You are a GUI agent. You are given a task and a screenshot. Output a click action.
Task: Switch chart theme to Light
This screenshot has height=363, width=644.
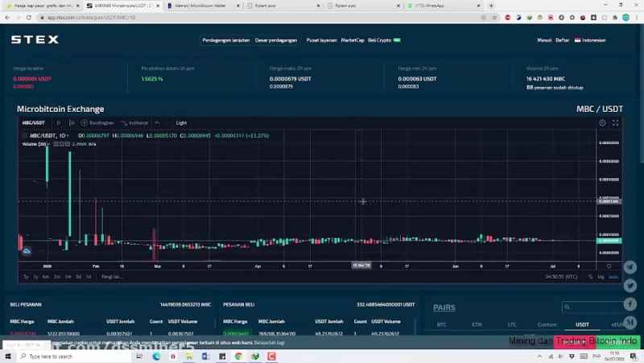tap(181, 123)
